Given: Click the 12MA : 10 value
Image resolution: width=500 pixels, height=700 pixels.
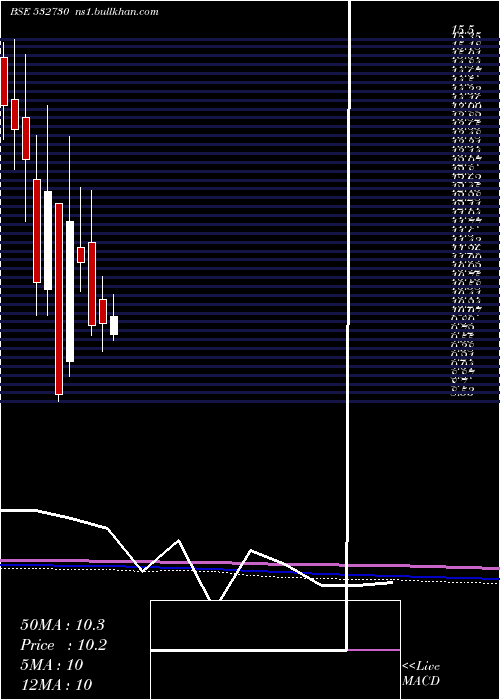Looking at the screenshot, I should [56, 684].
